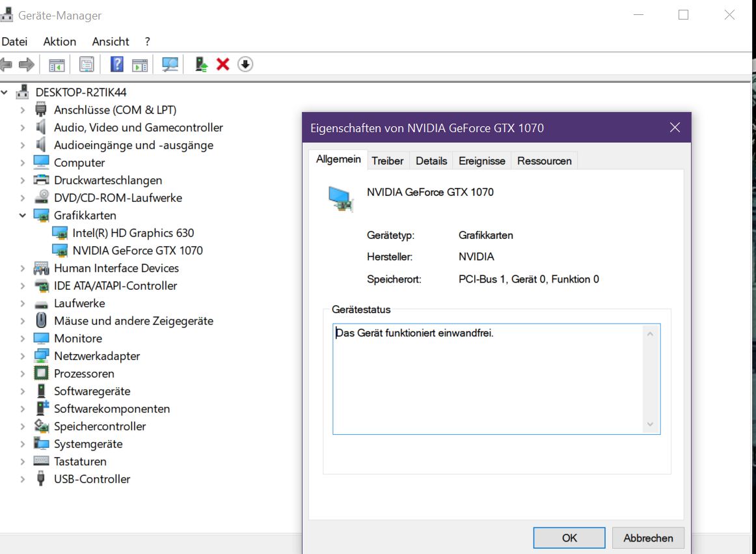
Task: Maximize the Geräte-Manager window
Action: click(x=683, y=15)
